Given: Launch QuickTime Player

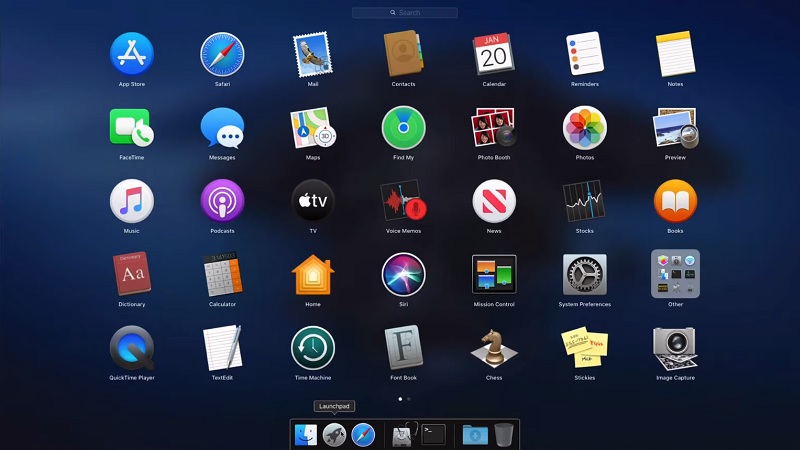Looking at the screenshot, I should point(132,348).
